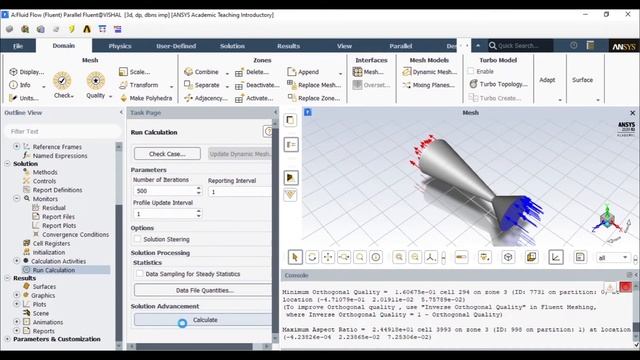Open the File menu tab
640x360 pixels.
18,46
